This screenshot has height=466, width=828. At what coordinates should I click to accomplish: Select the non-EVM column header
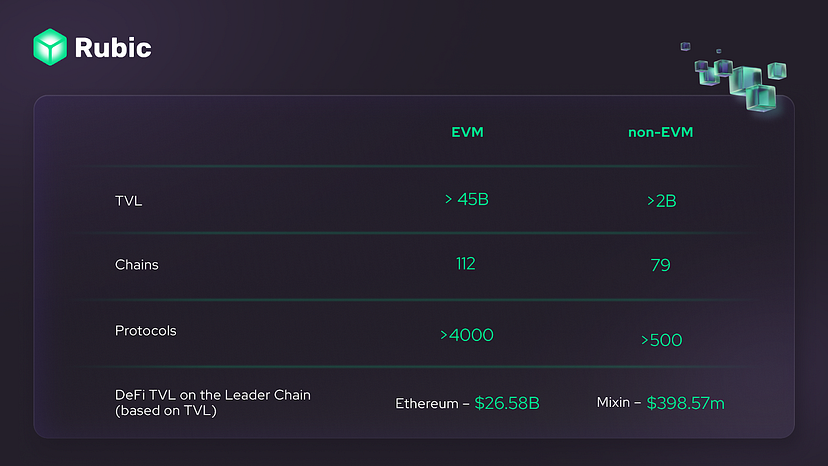(x=660, y=132)
